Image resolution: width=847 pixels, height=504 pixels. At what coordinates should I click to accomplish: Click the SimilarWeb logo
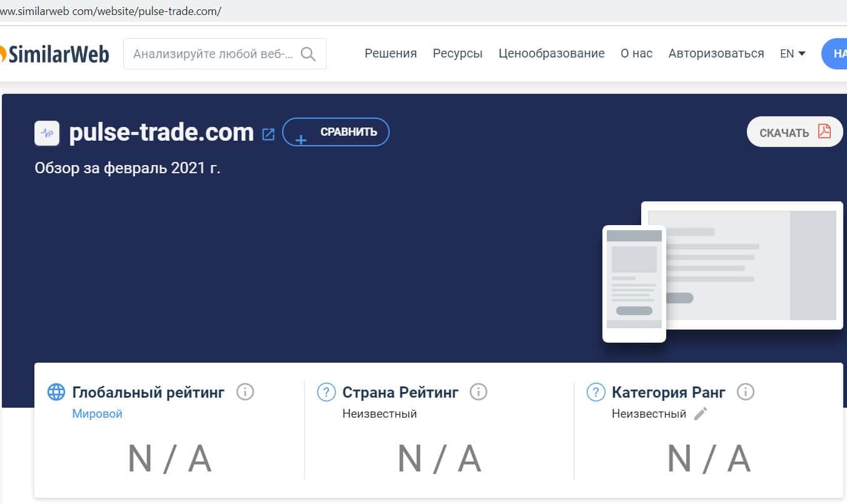point(54,54)
